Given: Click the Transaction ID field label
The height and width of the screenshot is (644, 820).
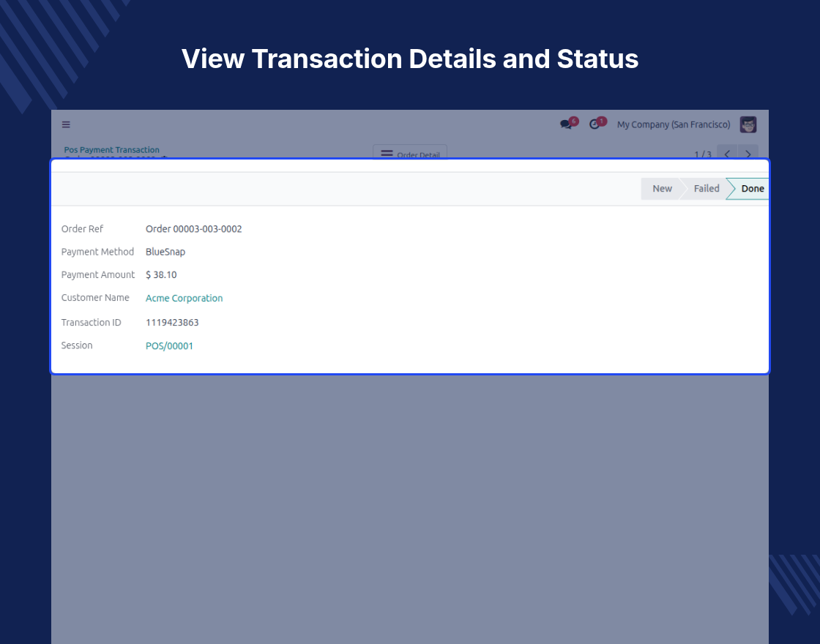Looking at the screenshot, I should coord(91,323).
